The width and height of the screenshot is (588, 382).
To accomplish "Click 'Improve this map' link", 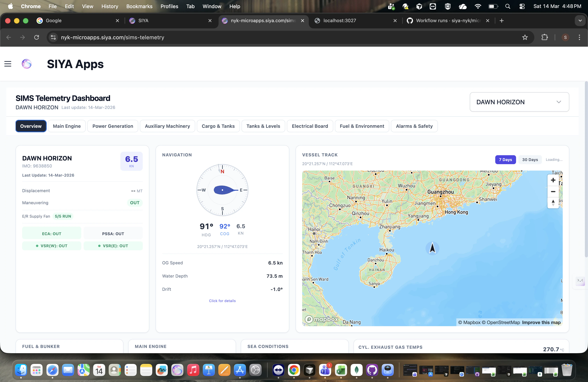I will pos(541,322).
